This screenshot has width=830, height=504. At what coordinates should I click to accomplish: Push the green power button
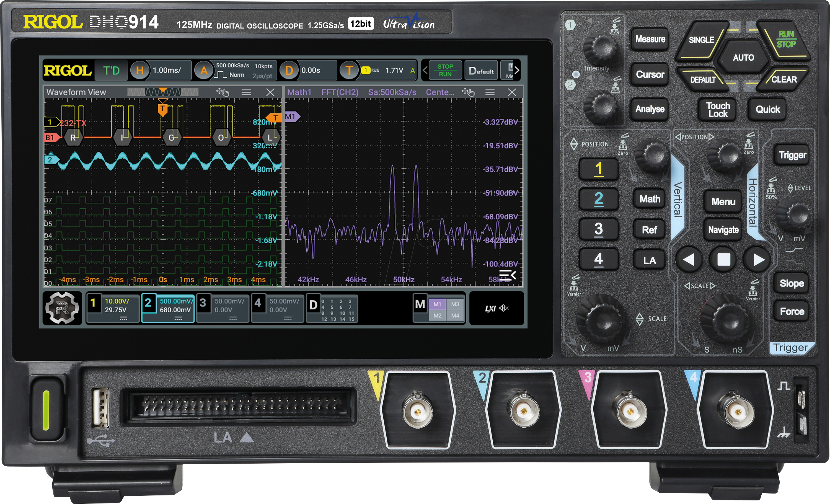pyautogui.click(x=46, y=410)
